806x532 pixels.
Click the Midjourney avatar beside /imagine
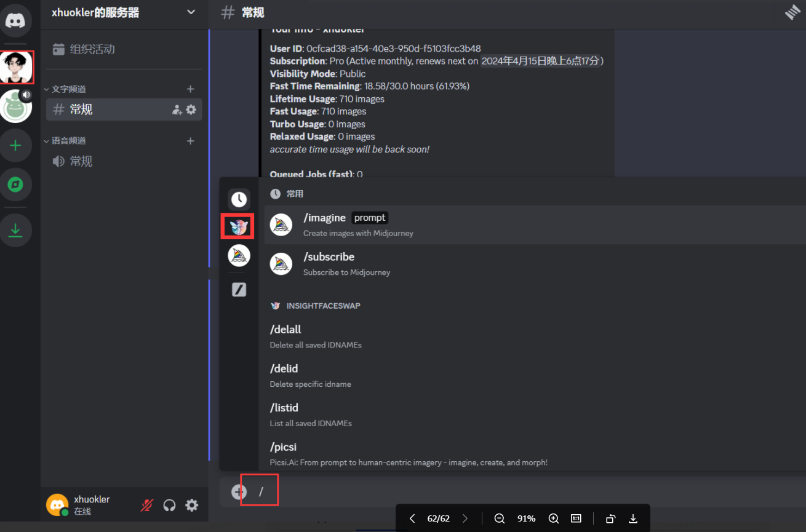pos(281,224)
